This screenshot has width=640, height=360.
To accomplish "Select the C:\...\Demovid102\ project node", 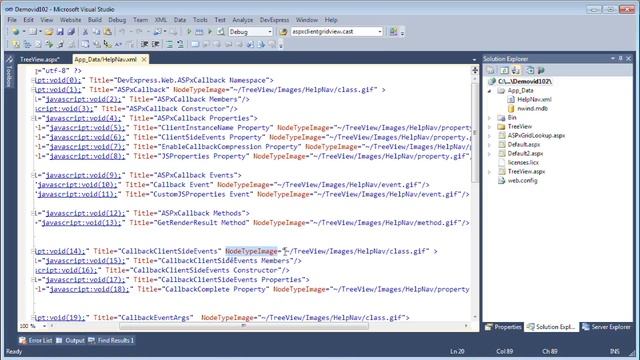I will [x=524, y=81].
